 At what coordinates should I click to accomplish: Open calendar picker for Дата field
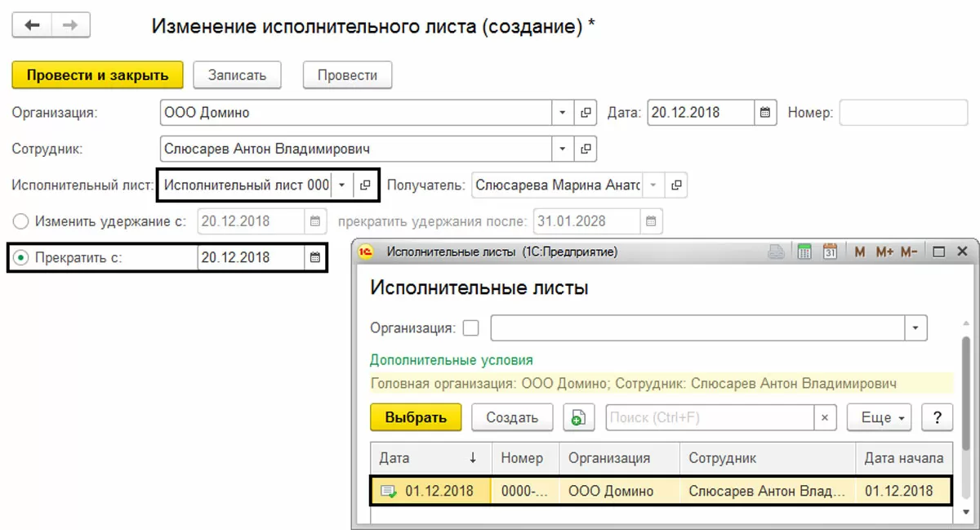point(765,113)
